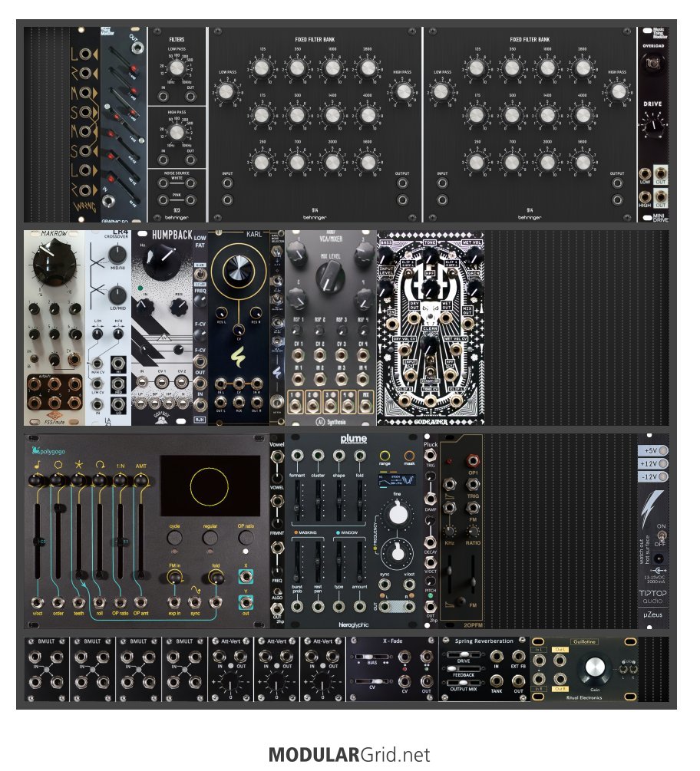Click the LR4 Crossover LO/MID knob
This screenshot has width=700, height=771.
[117, 295]
